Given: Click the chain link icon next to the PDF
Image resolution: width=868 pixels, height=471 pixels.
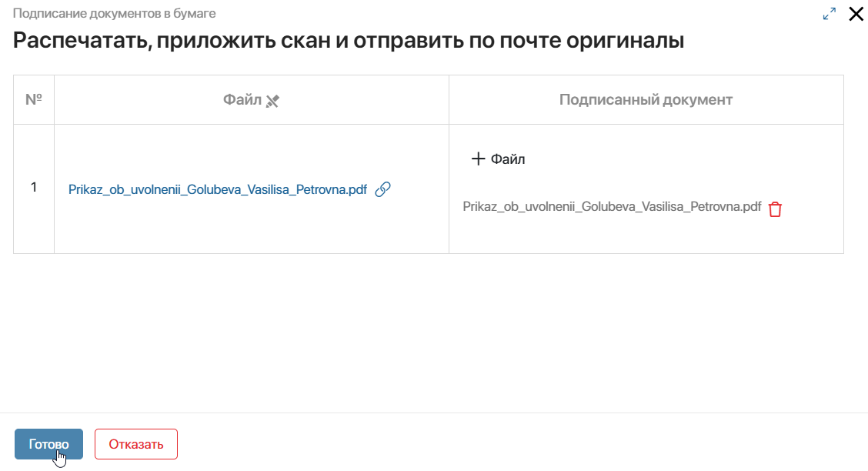Looking at the screenshot, I should [x=382, y=189].
